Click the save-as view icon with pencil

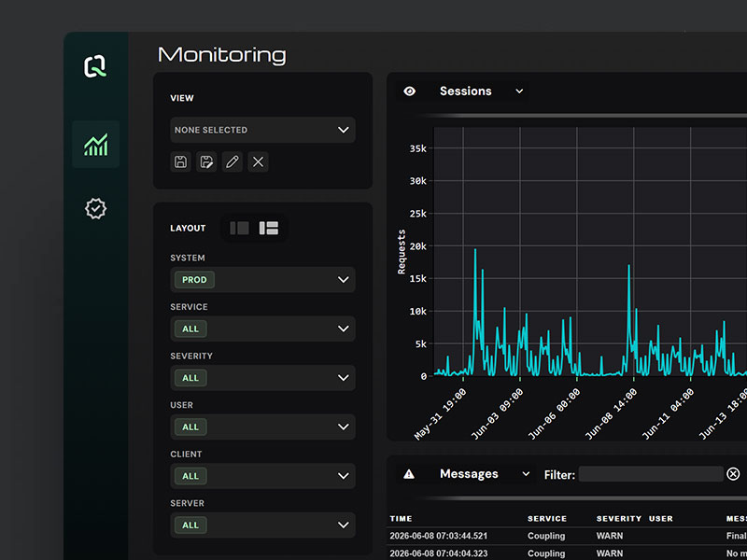click(206, 161)
